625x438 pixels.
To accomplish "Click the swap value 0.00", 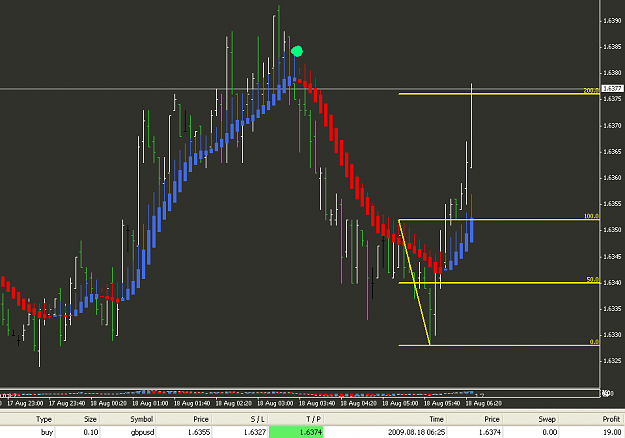I will point(550,432).
